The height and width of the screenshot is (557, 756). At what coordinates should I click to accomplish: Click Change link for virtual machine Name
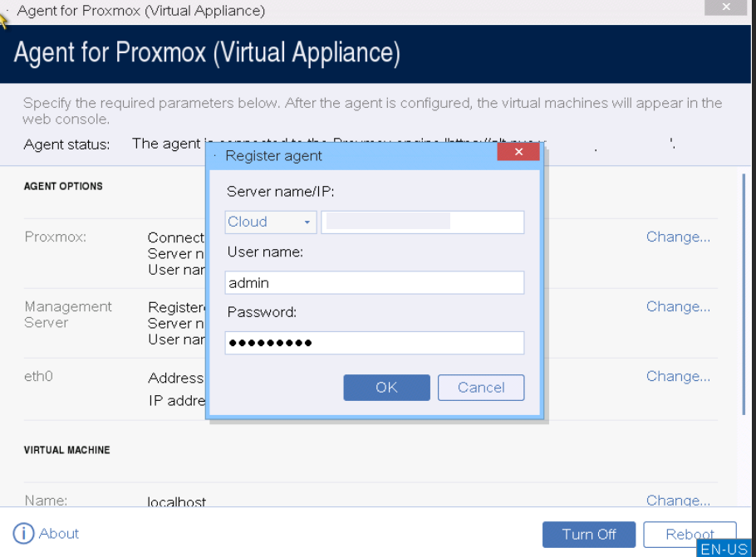point(678,501)
